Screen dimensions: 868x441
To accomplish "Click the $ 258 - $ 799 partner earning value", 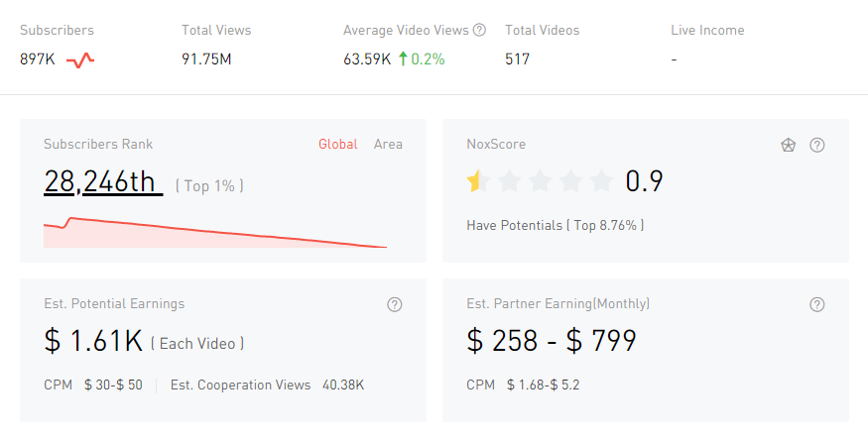I will click(x=551, y=342).
